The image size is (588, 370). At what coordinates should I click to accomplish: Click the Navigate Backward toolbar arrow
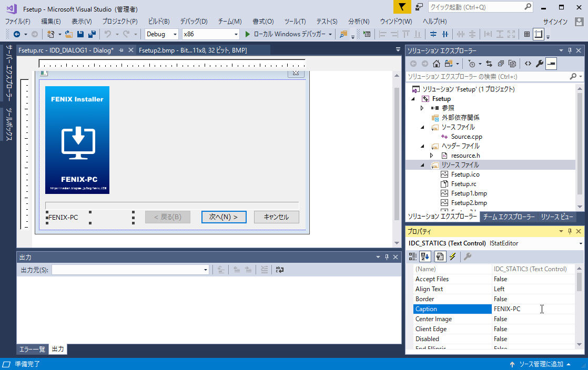point(17,34)
